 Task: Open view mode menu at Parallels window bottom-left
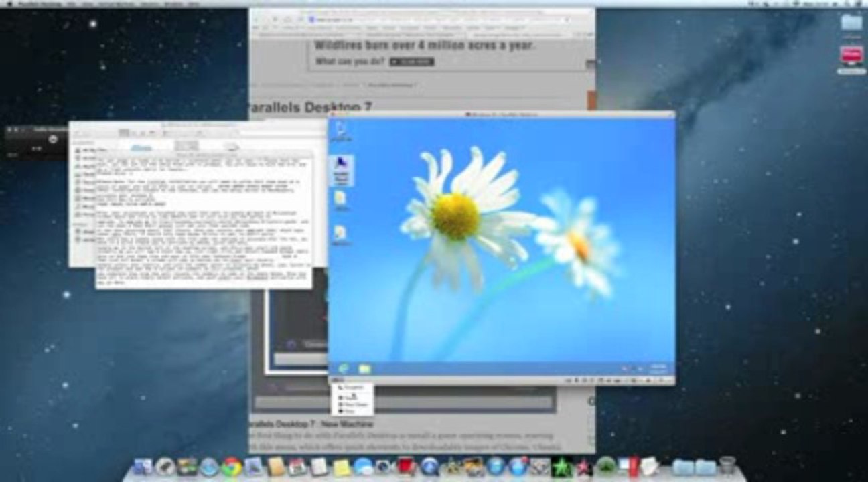(338, 380)
